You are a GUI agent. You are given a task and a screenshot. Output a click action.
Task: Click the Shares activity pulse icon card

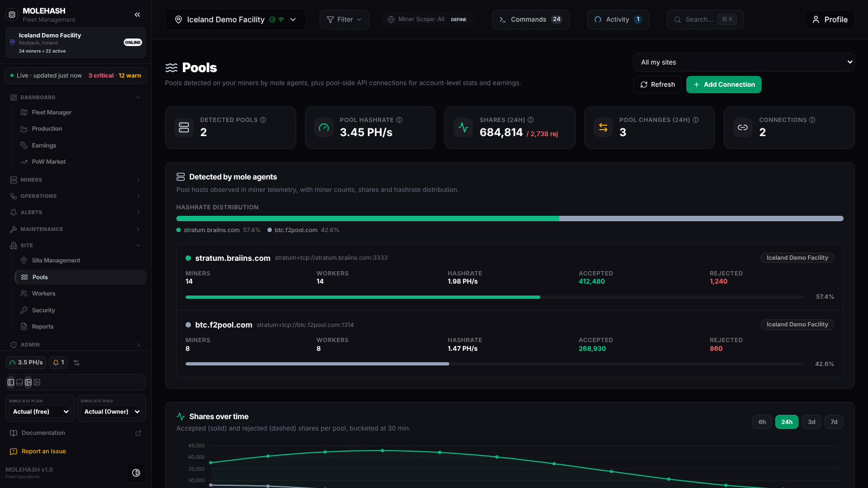(x=463, y=127)
